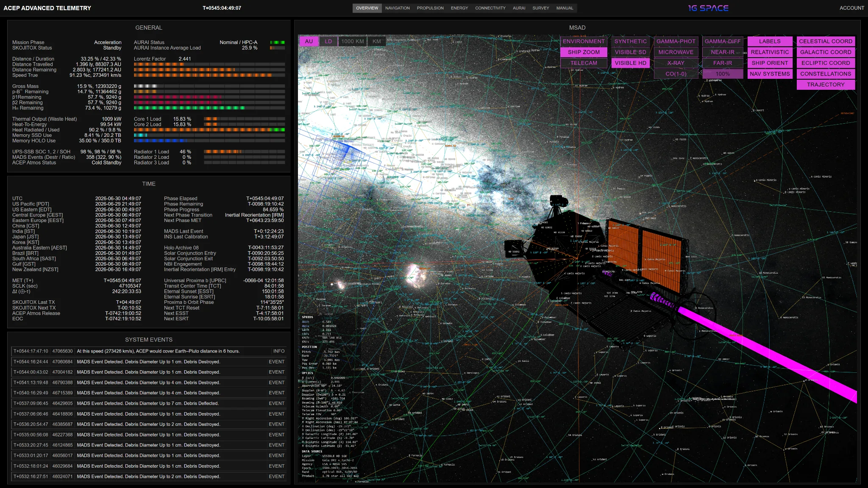The width and height of the screenshot is (868, 488).
Task: Click the 1G SPACE logo
Action: 708,8
